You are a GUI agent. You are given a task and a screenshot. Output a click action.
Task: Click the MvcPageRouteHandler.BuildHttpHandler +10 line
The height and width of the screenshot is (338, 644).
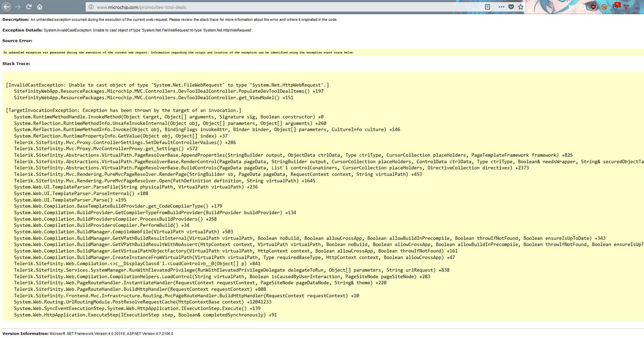187,296
